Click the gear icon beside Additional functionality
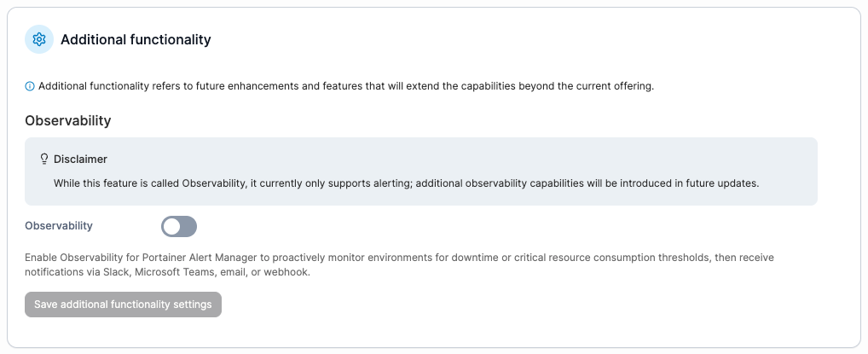 click(39, 39)
